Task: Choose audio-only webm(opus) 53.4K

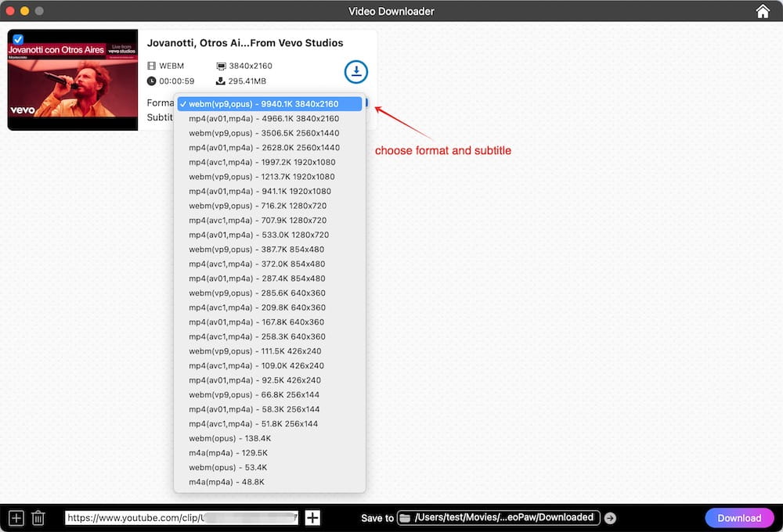Action: pyautogui.click(x=269, y=467)
